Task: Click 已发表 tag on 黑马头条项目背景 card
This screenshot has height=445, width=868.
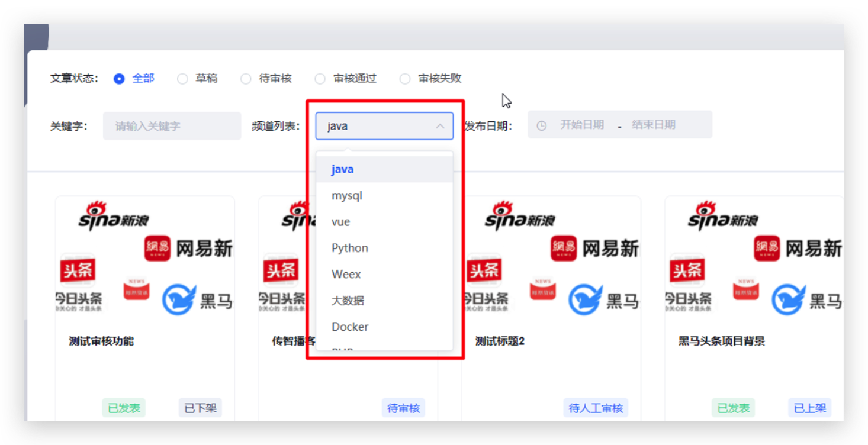Action: tap(733, 408)
